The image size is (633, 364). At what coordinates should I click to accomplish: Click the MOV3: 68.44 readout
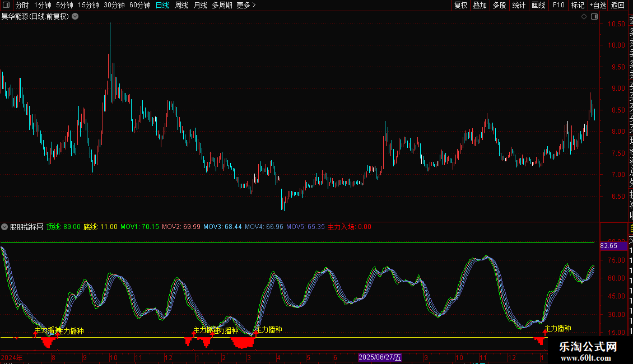coord(222,227)
